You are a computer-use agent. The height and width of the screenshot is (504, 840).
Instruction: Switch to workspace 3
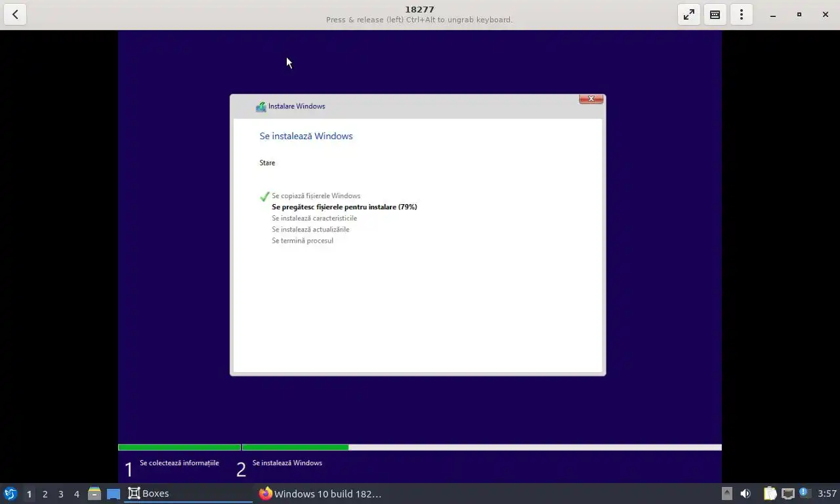point(60,493)
